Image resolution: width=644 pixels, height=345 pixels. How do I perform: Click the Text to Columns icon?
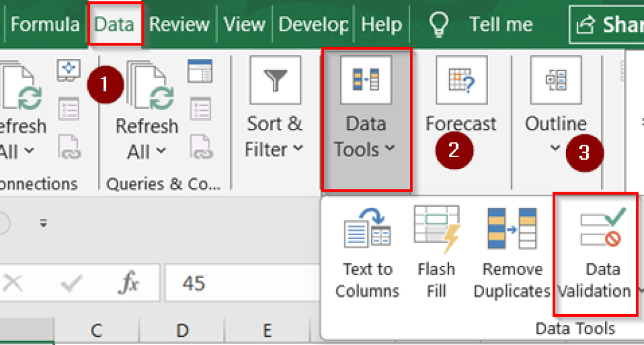pyautogui.click(x=367, y=230)
